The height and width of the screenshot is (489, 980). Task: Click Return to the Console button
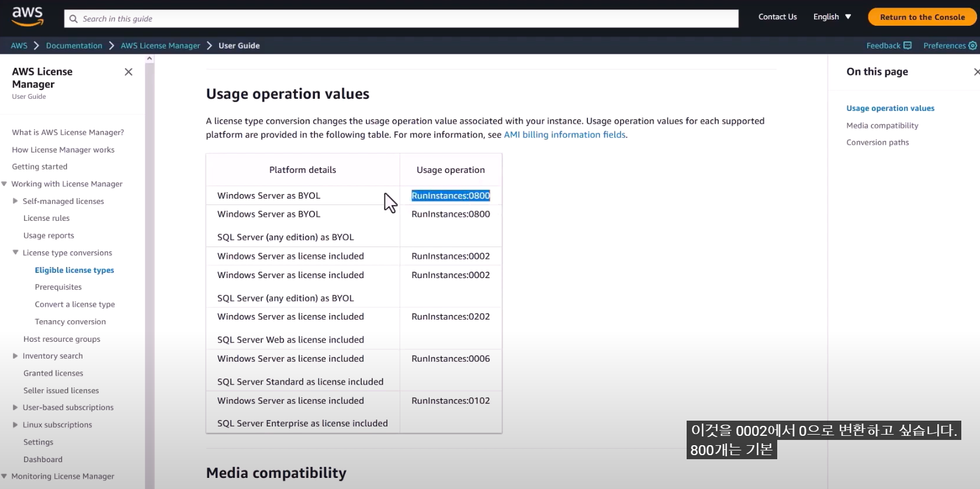click(922, 17)
